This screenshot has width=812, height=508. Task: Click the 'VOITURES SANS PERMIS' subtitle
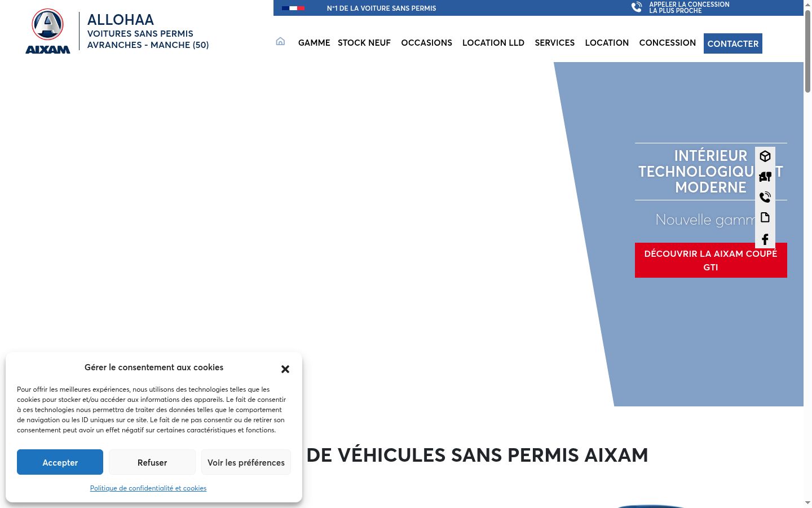click(x=140, y=34)
